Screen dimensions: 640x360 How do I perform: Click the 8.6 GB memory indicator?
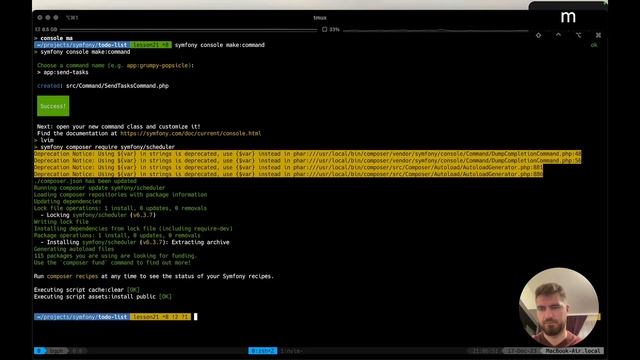point(46,29)
